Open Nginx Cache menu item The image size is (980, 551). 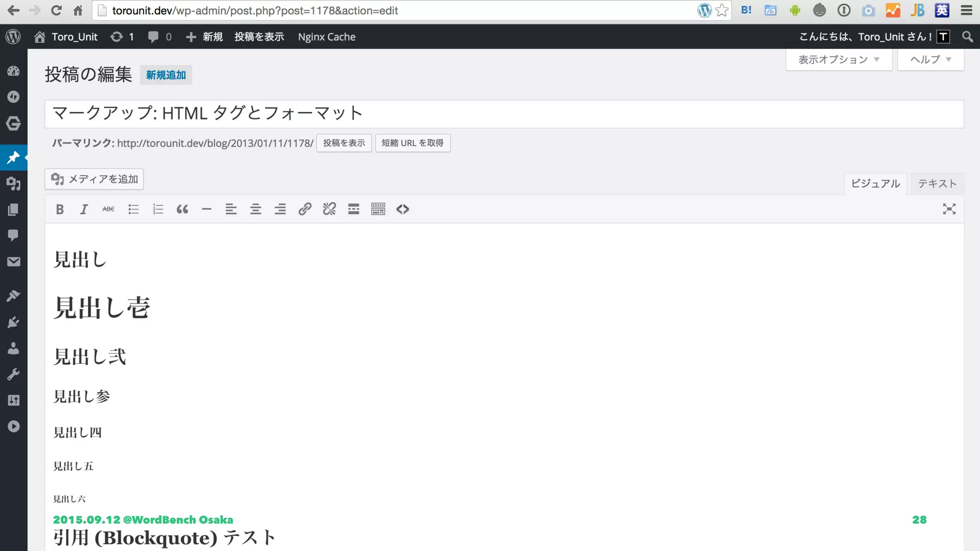[x=326, y=37]
